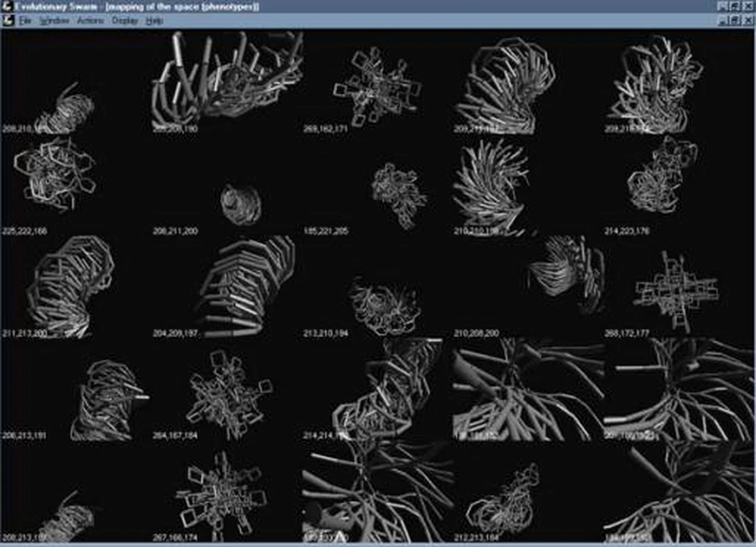Restore the inner document window
This screenshot has height=547, width=756.
[x=735, y=21]
